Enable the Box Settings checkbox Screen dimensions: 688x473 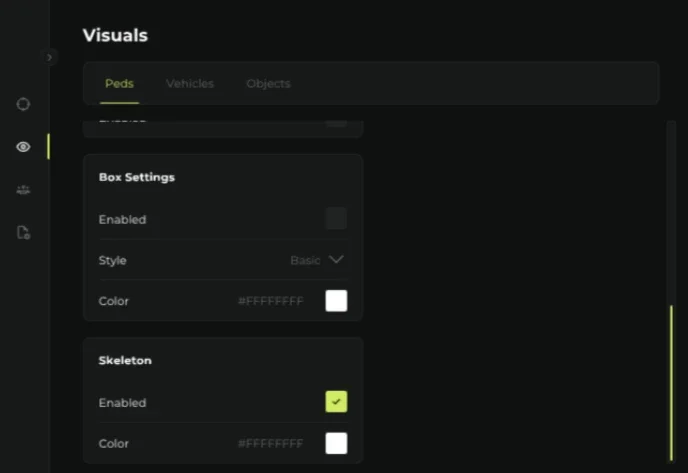[336, 219]
